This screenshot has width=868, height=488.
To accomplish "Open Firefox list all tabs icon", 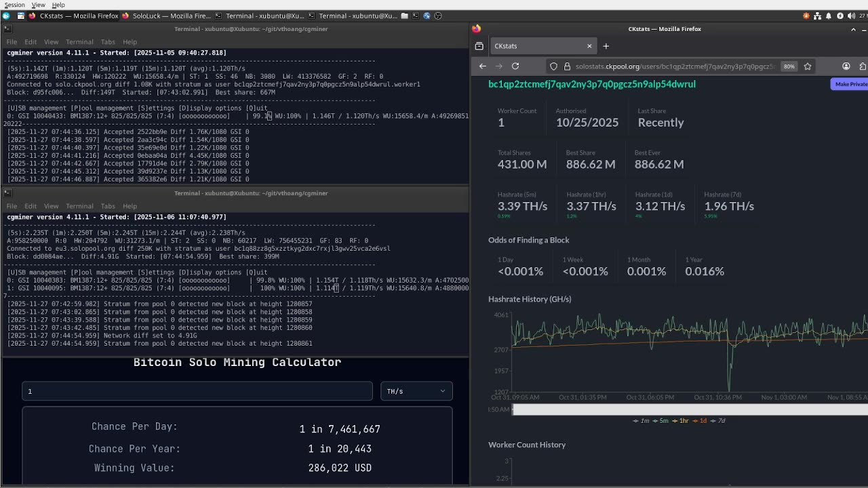I will [x=479, y=46].
